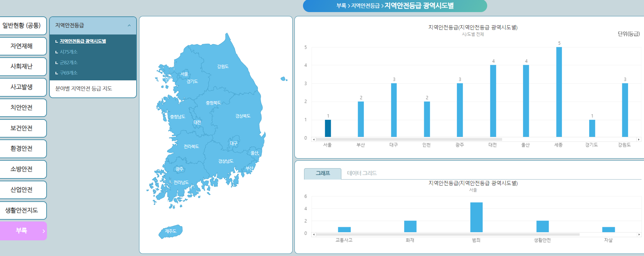
Task: Click 대전 on the map
Action: 197,123
